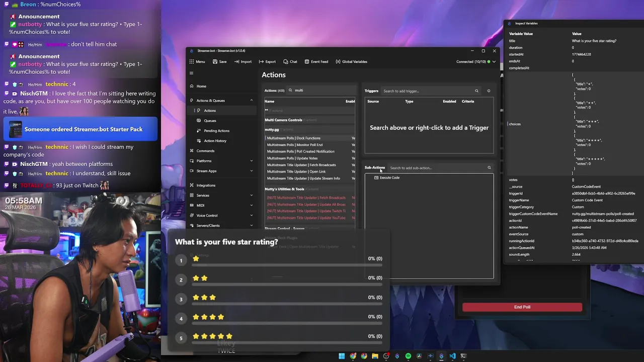Click the info icon beside Triggers search
The width and height of the screenshot is (644, 362).
489,91
